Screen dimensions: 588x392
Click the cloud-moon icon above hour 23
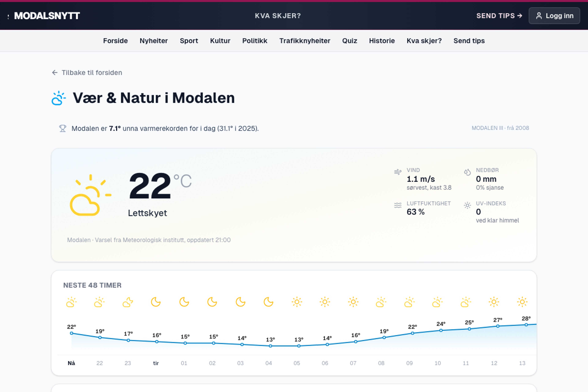128,302
